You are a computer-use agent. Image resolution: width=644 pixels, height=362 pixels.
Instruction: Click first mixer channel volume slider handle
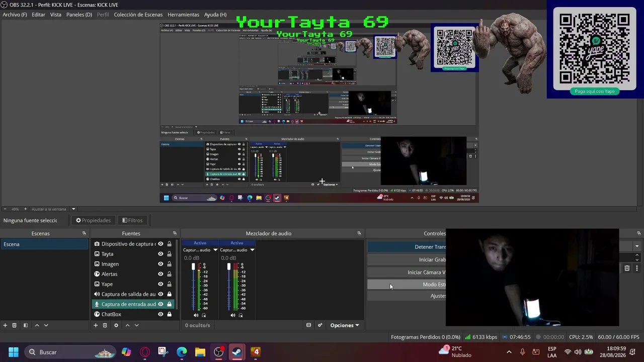(193, 266)
